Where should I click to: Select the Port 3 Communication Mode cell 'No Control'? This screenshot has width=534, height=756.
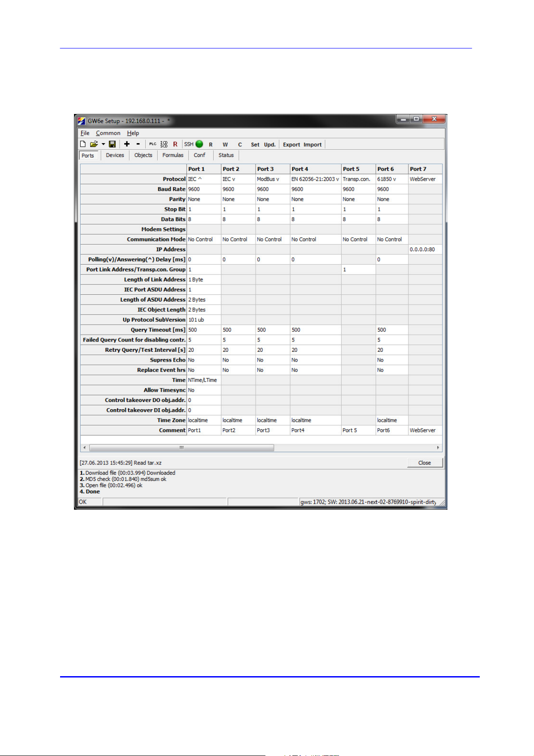click(273, 240)
